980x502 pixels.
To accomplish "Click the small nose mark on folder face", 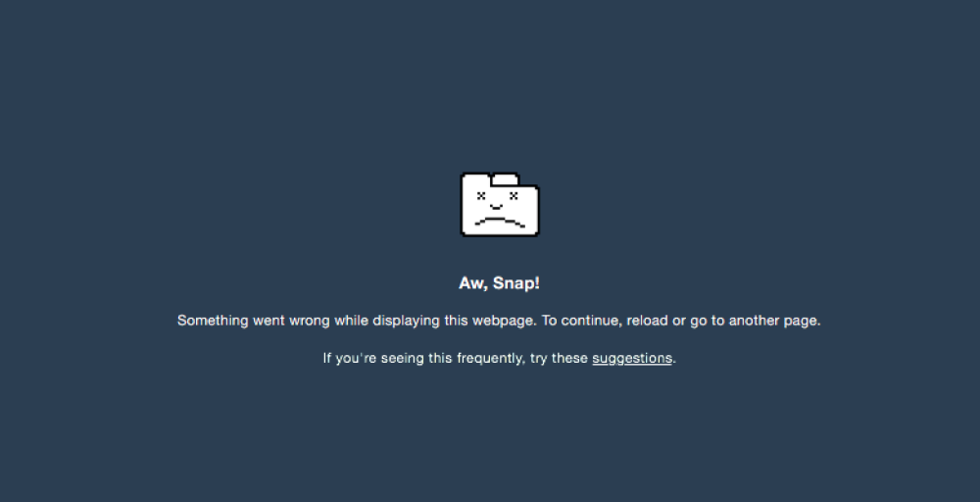I will 496,206.
